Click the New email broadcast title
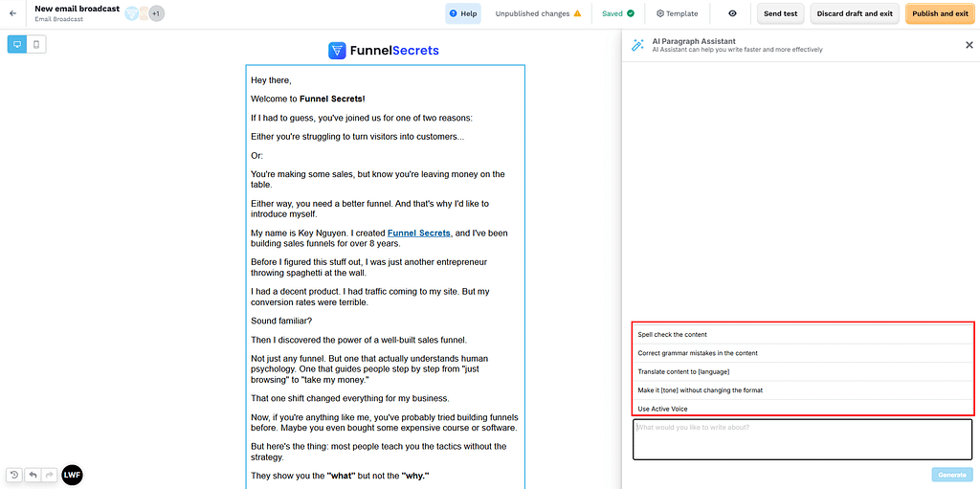The width and height of the screenshot is (980, 489). coord(77,9)
